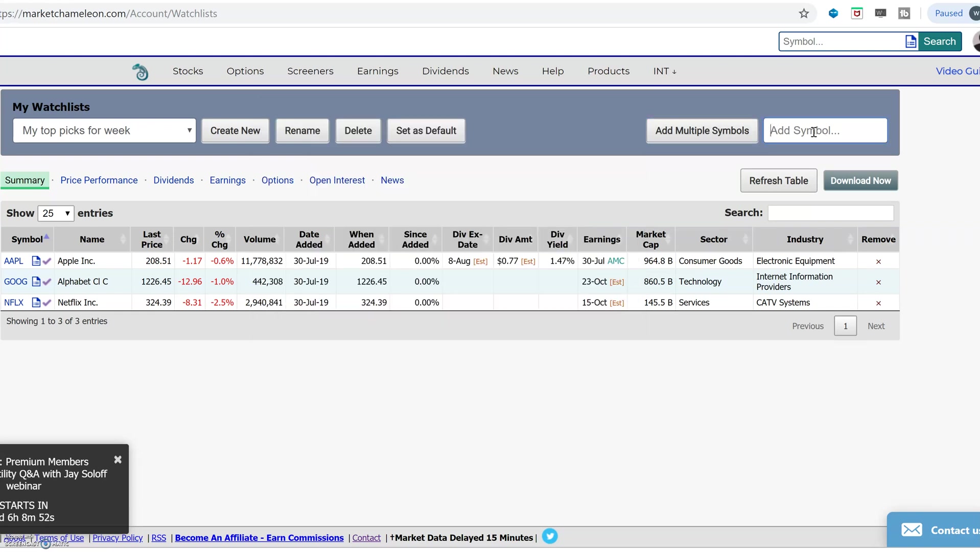
Task: Open the Screeners menu
Action: (310, 71)
